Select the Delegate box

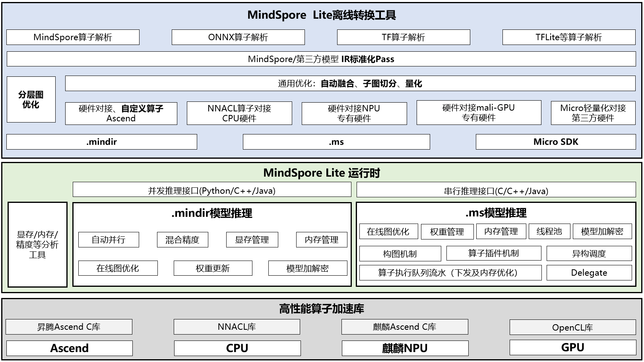click(x=589, y=272)
